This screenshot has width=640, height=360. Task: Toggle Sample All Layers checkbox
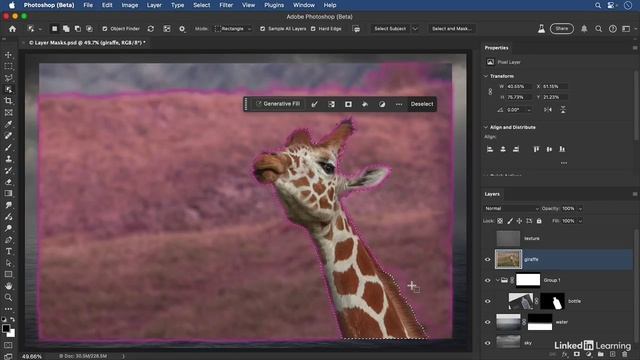[x=262, y=29]
